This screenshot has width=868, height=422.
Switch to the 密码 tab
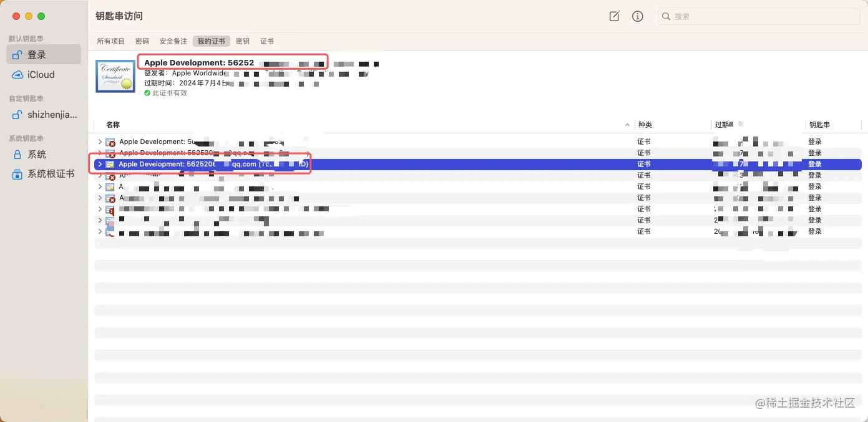[x=142, y=41]
